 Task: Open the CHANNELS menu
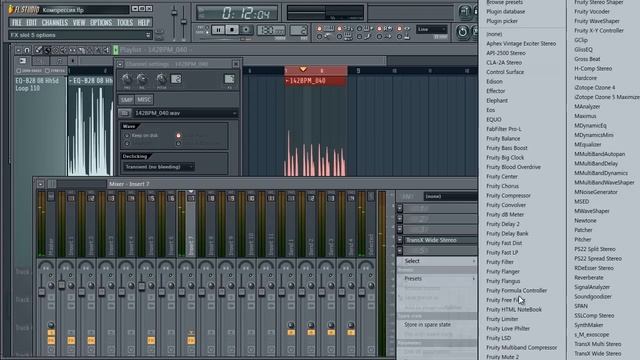[54, 23]
